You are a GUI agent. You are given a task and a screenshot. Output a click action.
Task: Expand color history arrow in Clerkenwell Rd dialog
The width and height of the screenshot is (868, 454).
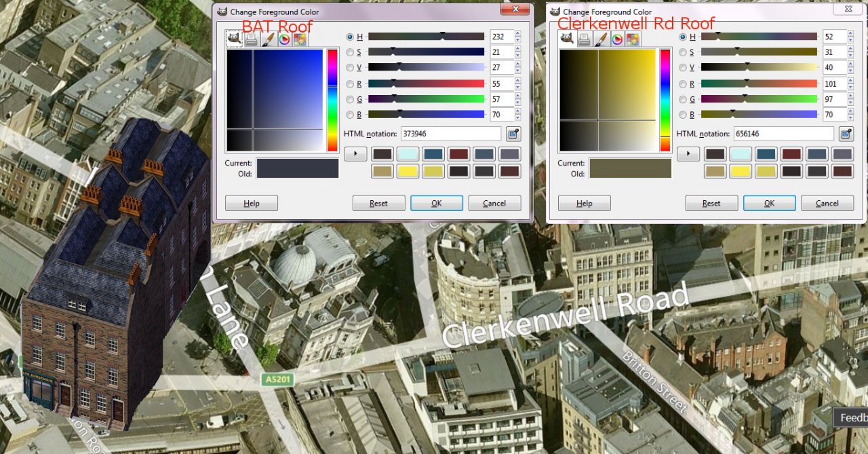pos(688,154)
